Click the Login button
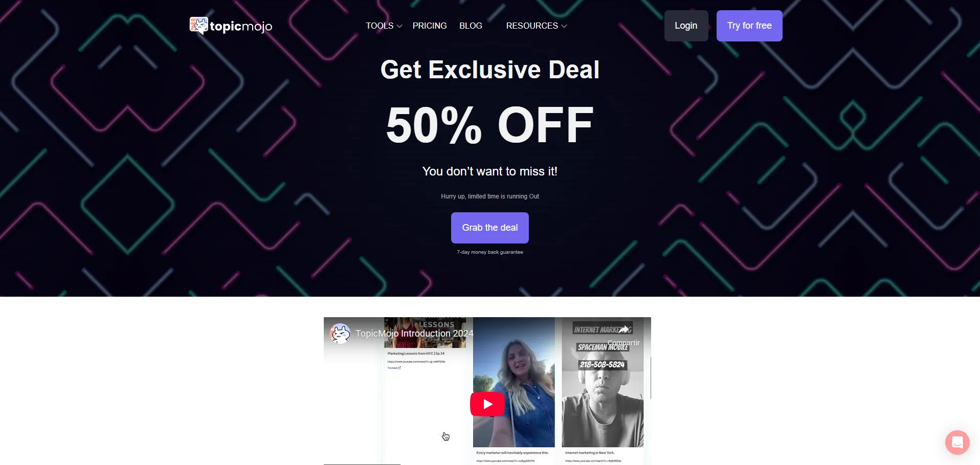 (x=686, y=26)
